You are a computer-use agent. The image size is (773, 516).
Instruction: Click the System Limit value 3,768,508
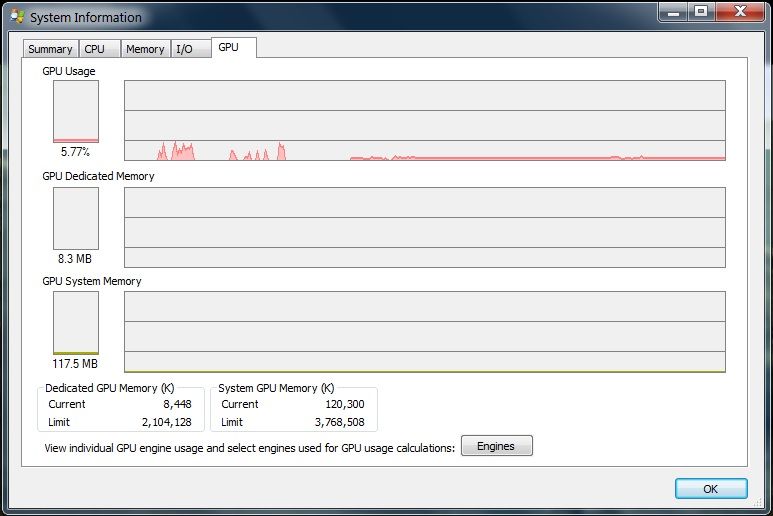[x=339, y=422]
